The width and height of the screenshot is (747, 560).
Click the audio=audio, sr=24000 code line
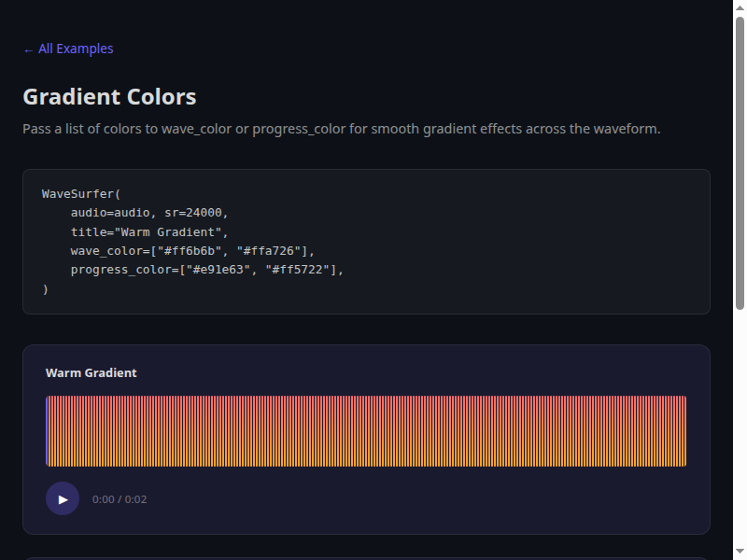pos(149,213)
